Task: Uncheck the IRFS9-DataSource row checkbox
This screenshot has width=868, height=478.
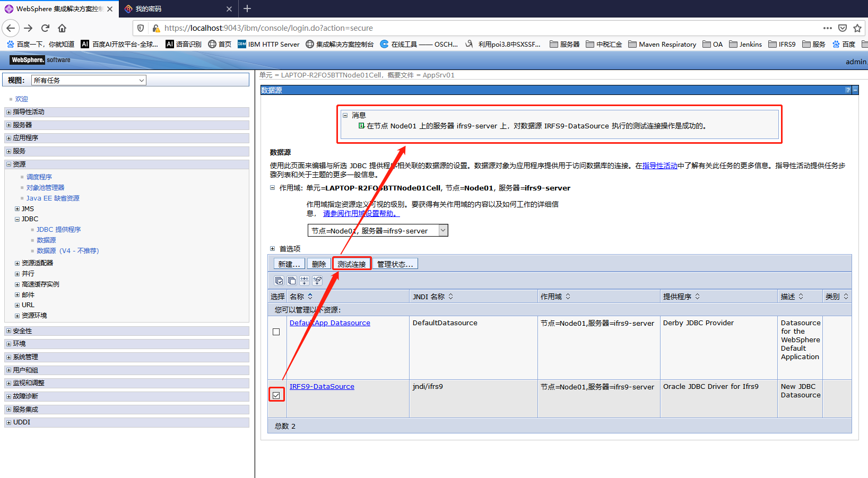Action: pos(276,395)
